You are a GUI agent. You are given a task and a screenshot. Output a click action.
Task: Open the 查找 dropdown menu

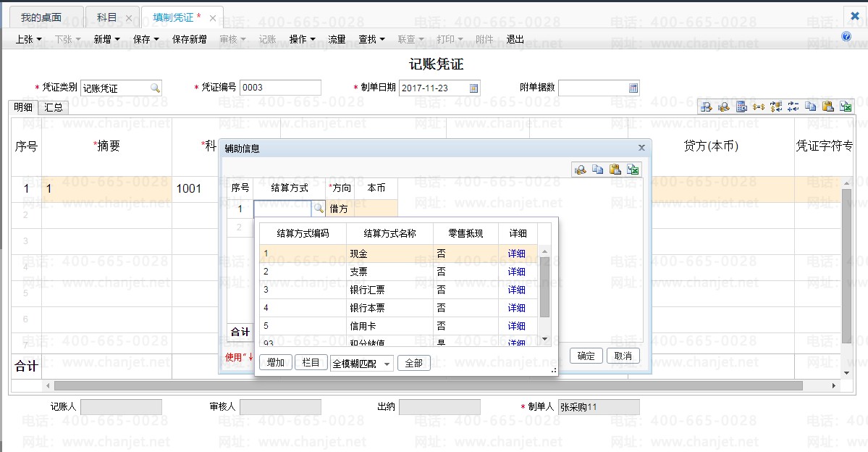coord(371,39)
